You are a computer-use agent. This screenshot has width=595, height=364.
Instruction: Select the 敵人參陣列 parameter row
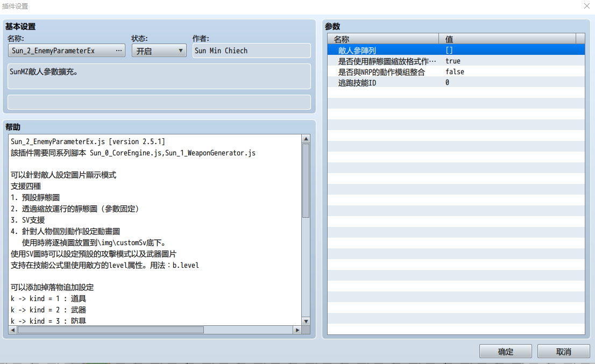[456, 50]
